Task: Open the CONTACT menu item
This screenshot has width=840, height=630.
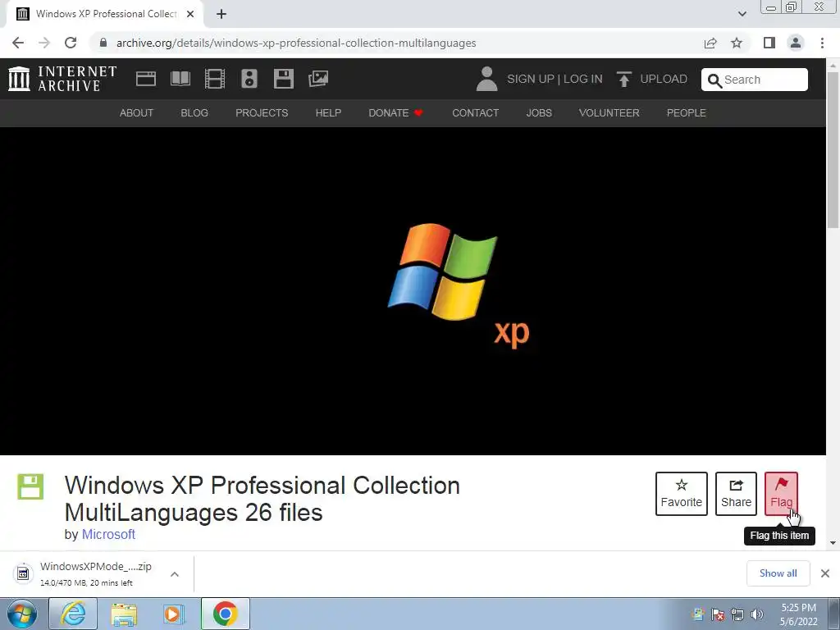Action: (x=475, y=113)
